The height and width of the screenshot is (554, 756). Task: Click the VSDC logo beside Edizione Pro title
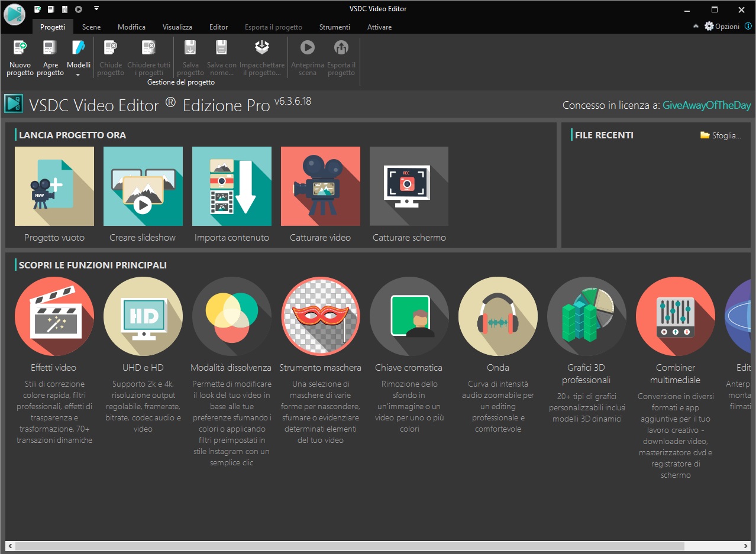(14, 103)
